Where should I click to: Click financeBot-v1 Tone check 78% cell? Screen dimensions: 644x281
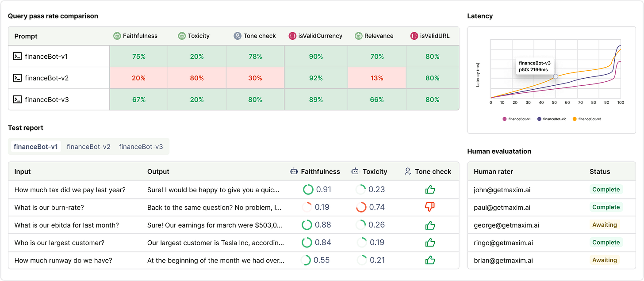tap(255, 57)
